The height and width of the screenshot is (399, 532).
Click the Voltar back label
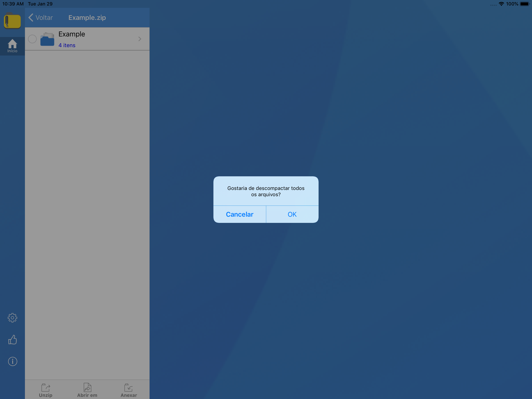tap(44, 18)
